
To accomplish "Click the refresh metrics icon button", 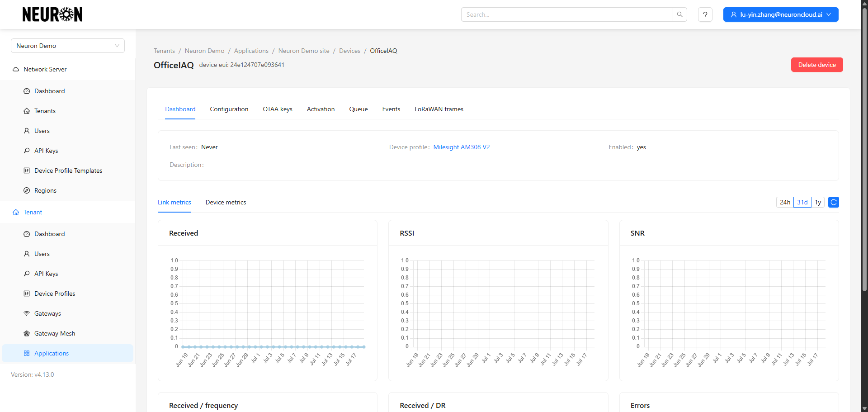I will coord(833,202).
